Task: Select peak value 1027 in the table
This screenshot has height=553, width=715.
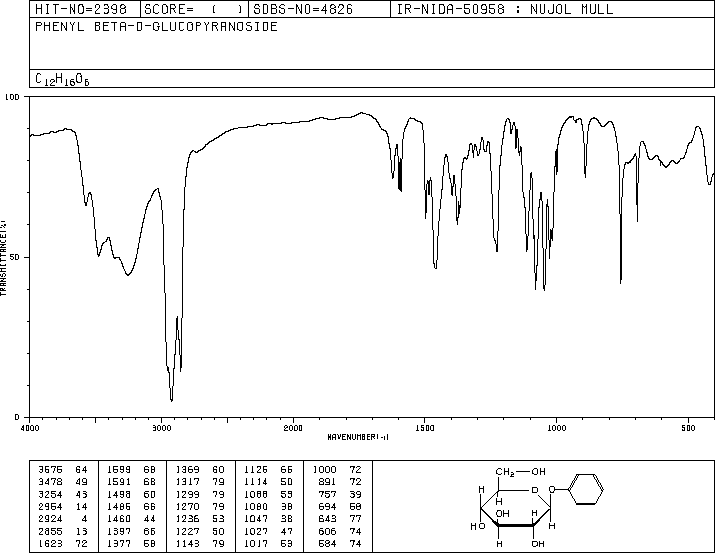Action: pos(256,532)
